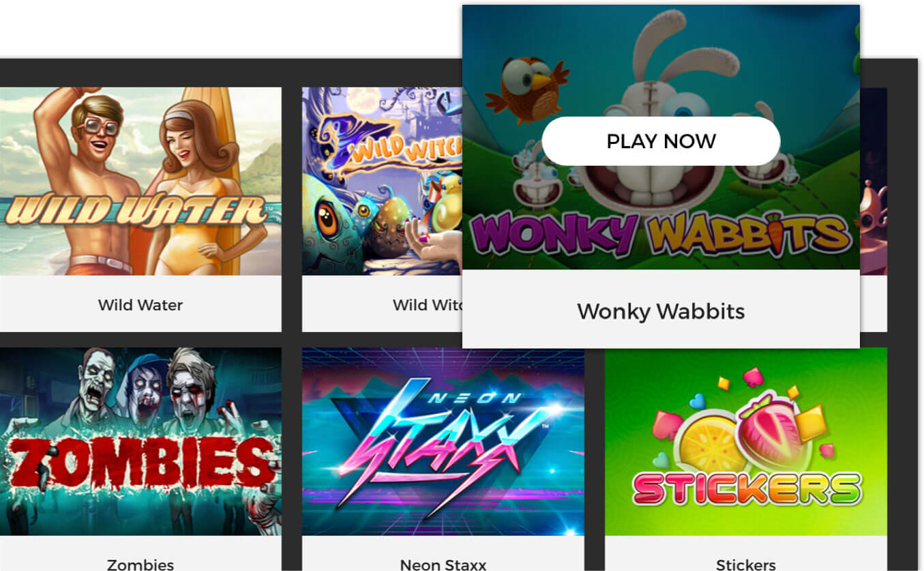The image size is (924, 571).
Task: Select the Wild Witches game artwork
Action: tap(382, 181)
